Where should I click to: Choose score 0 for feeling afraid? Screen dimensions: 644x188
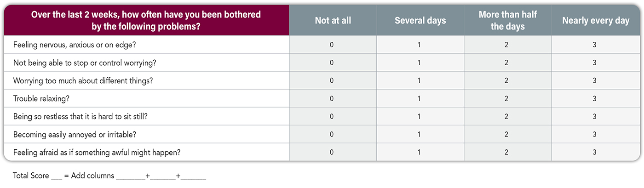(332, 153)
